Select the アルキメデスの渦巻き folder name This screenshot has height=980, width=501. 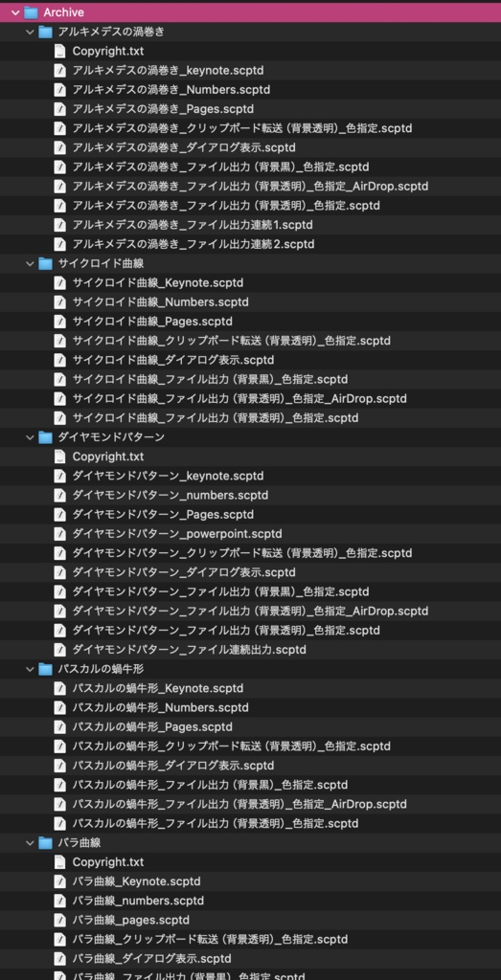click(x=111, y=32)
